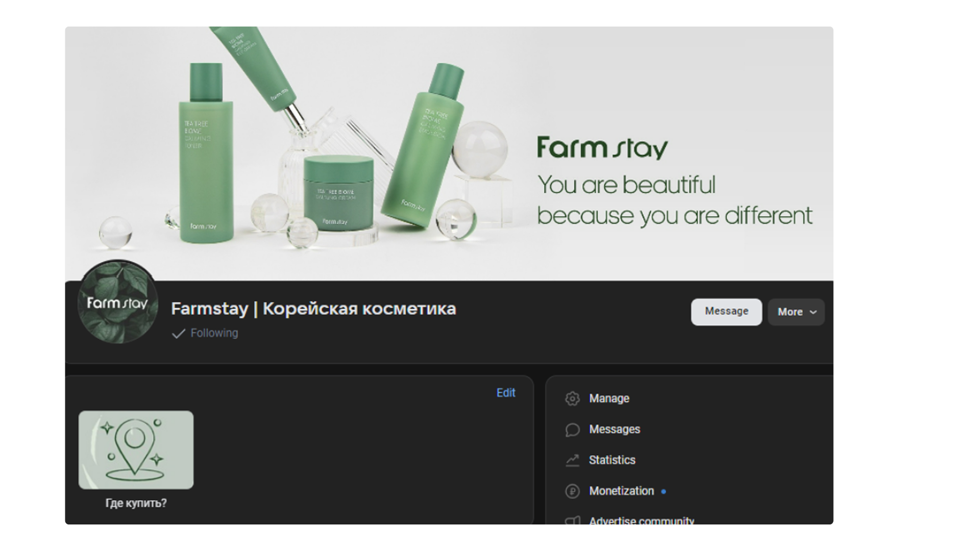Click the Following status link

tap(214, 333)
